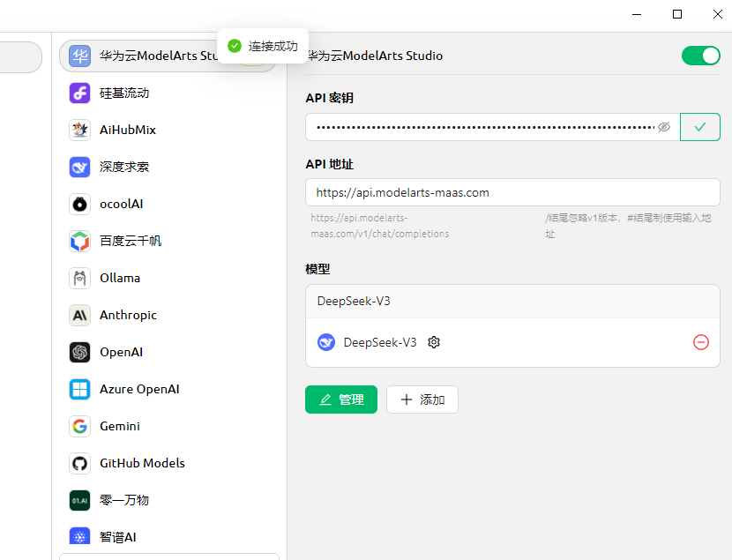Collapse the DeepSeek-V3 model group header
The height and width of the screenshot is (560, 732).
tap(512, 301)
